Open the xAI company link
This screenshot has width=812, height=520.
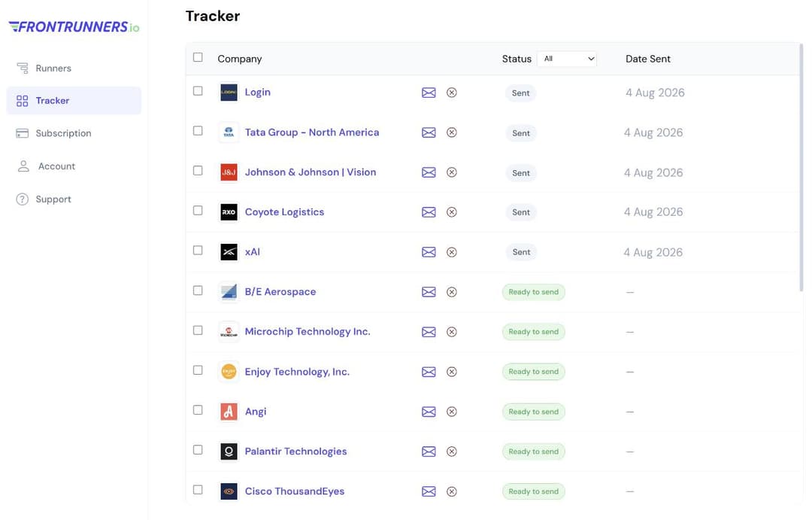click(x=252, y=252)
